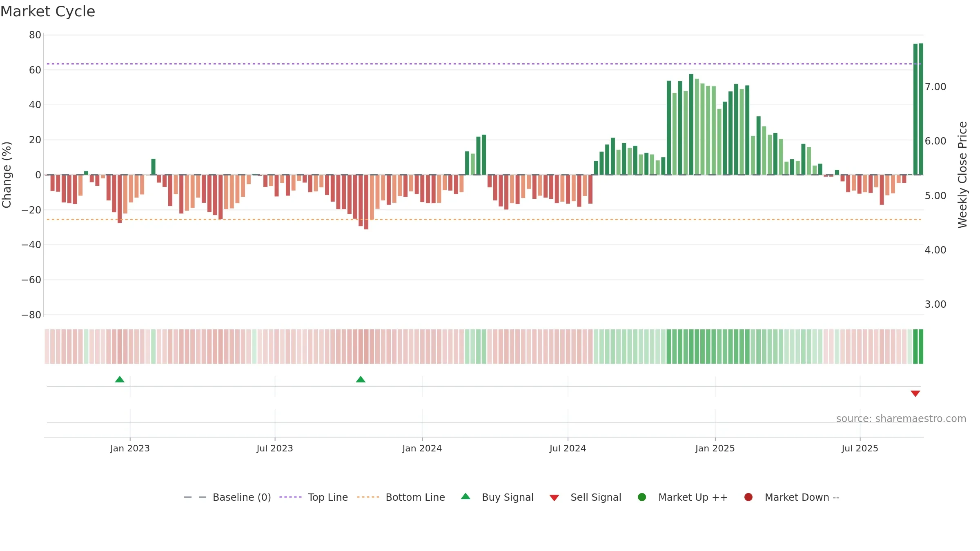This screenshot has height=551, width=980.
Task: Click the −80 tick label on left axis
Action: (31, 315)
